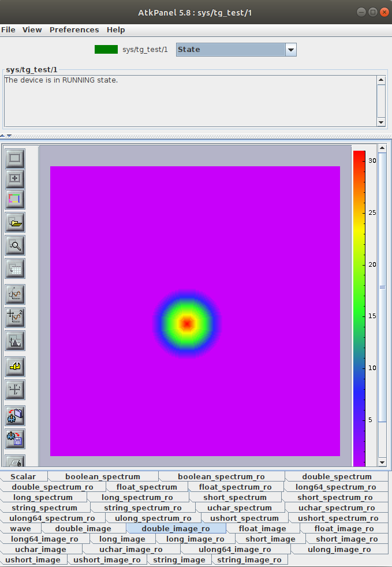Open the uchar_spectrum_ro tab

(337, 508)
